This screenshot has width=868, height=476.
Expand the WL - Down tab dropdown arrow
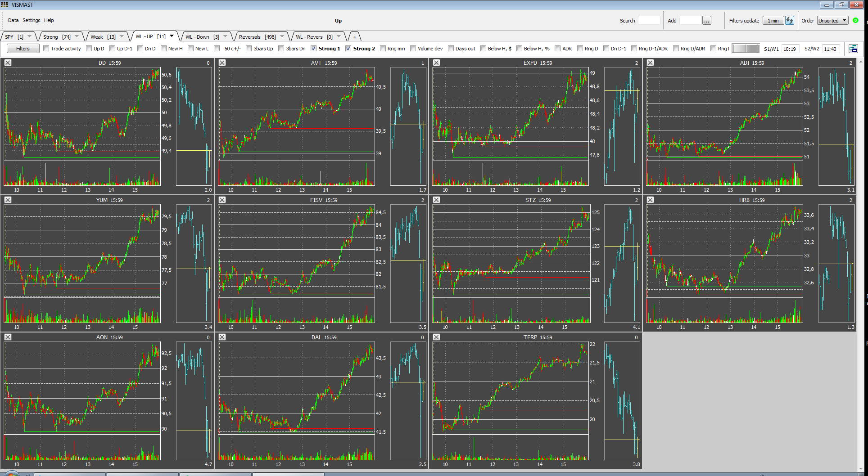226,36
